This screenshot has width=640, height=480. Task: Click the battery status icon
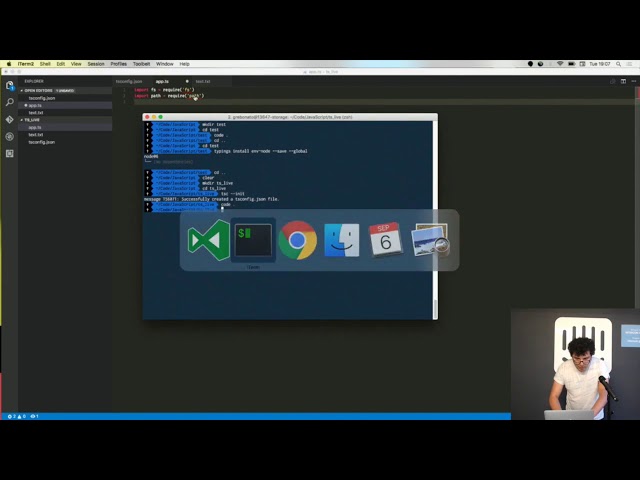click(571, 64)
